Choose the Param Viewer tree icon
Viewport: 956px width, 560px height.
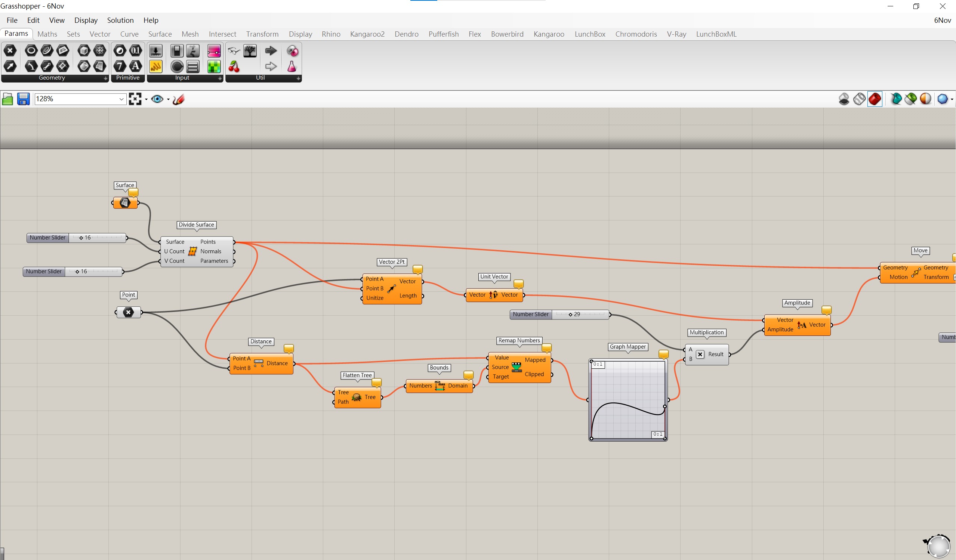(250, 50)
